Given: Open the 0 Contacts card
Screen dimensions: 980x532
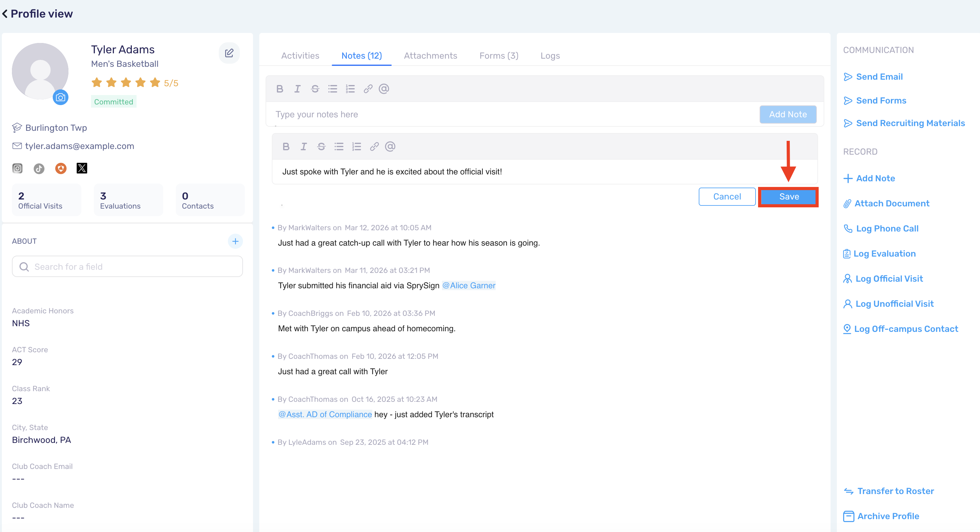Looking at the screenshot, I should [x=210, y=200].
